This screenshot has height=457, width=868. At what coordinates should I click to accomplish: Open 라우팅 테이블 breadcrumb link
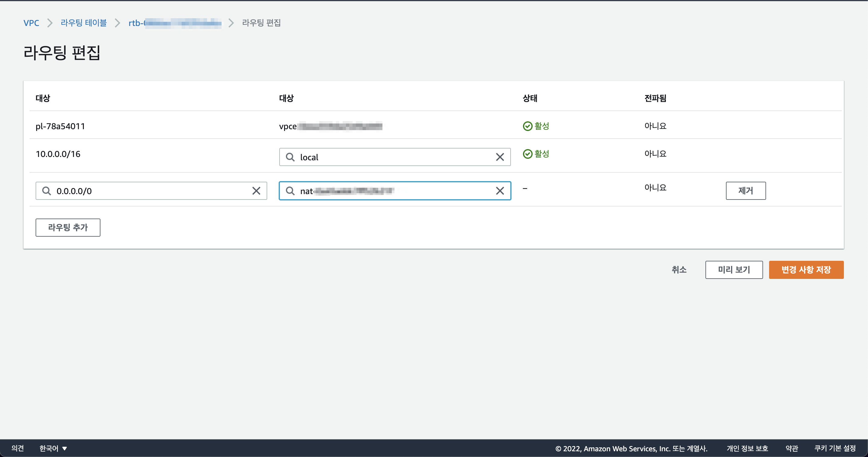coord(84,23)
